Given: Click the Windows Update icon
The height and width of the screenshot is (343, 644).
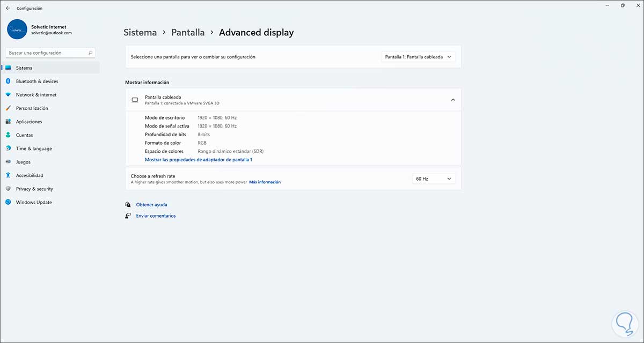Looking at the screenshot, I should point(8,202).
